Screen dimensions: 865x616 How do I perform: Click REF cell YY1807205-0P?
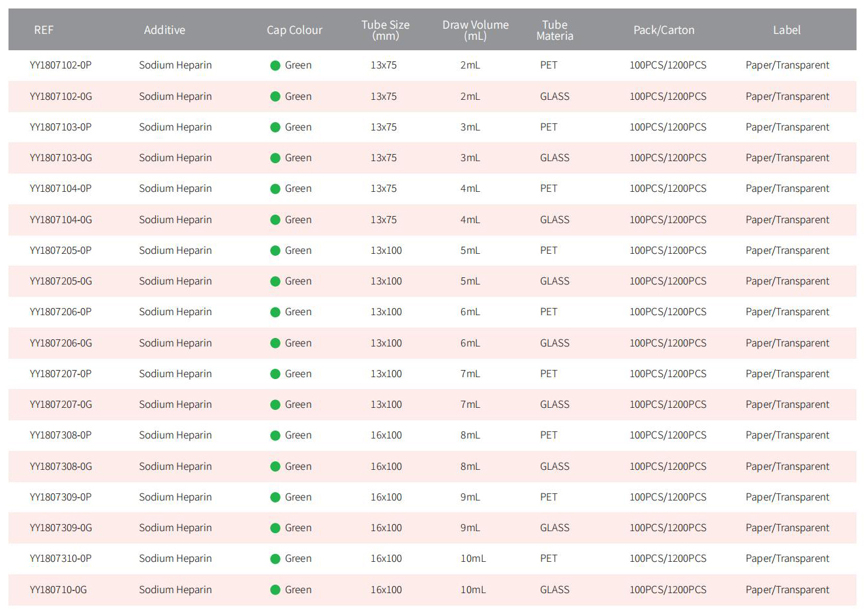point(61,251)
